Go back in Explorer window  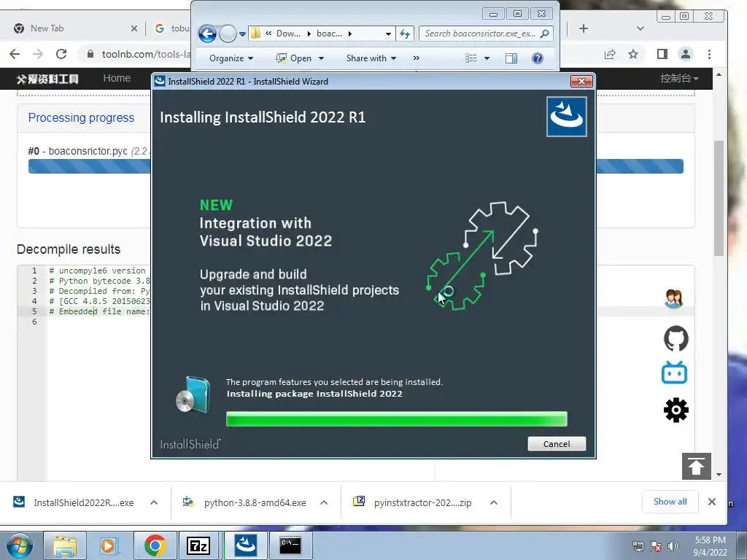click(x=207, y=34)
